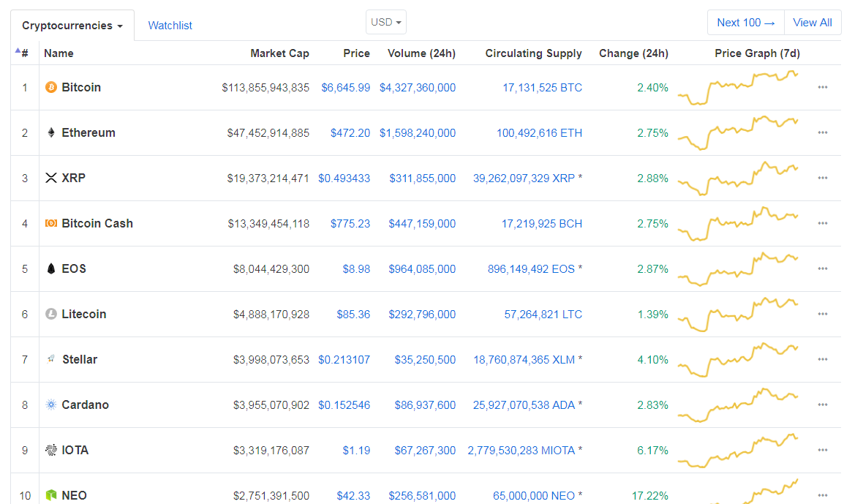
Task: Open the USD currency dropdown
Action: click(386, 22)
